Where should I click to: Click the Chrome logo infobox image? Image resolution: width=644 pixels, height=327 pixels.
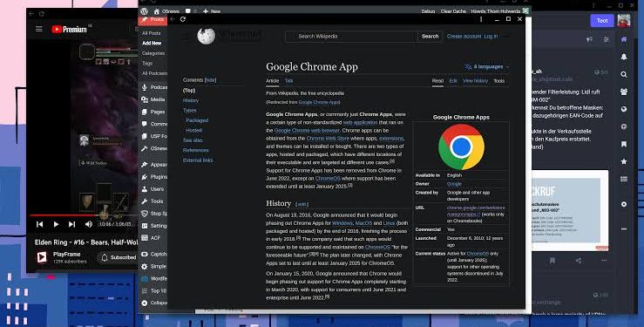[x=461, y=146]
